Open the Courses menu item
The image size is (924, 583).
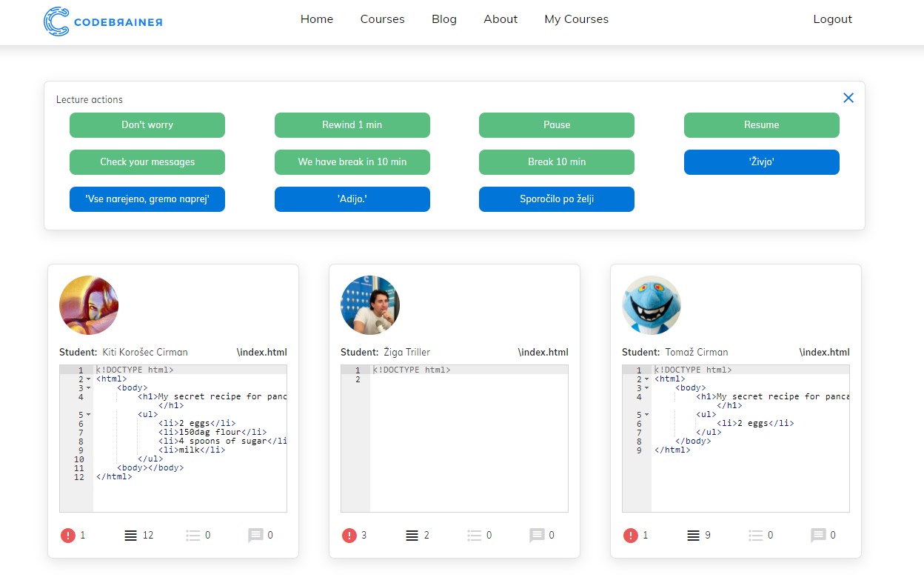[382, 19]
